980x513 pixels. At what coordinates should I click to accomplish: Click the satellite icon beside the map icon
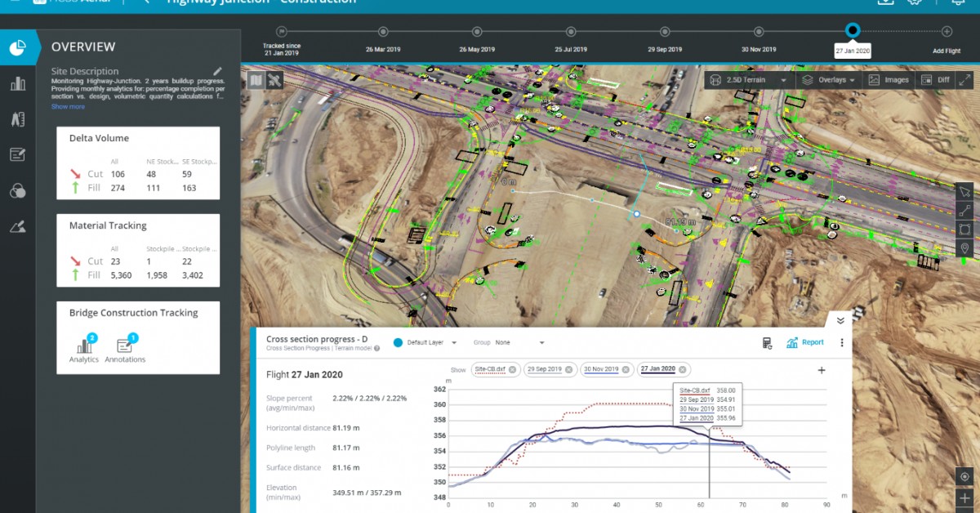tap(274, 79)
